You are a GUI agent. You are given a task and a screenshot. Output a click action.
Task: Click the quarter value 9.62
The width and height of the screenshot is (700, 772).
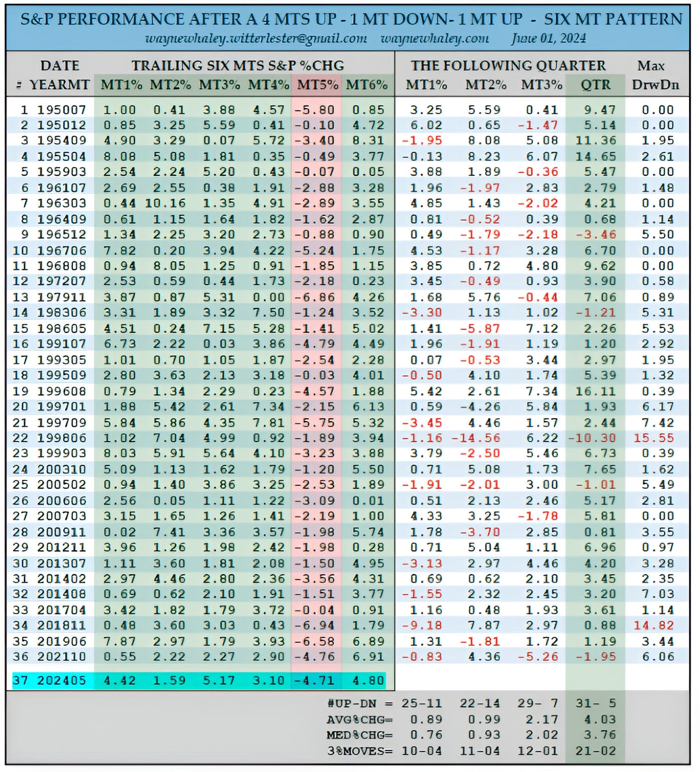point(600,266)
